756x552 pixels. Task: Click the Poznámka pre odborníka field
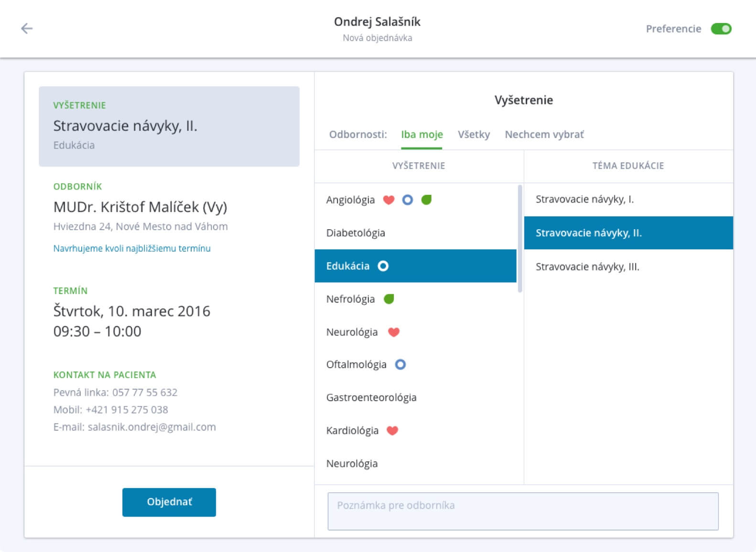pos(523,511)
